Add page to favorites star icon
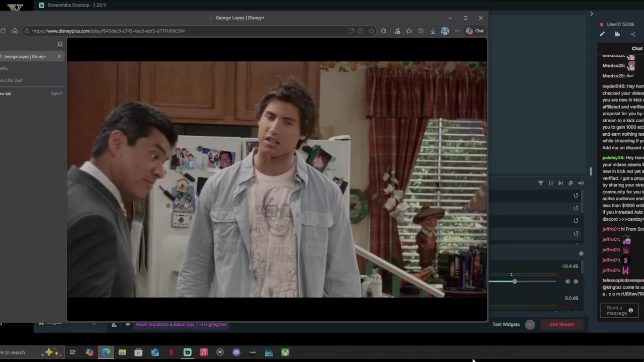Screen dimensions: 644x362 click(371, 31)
